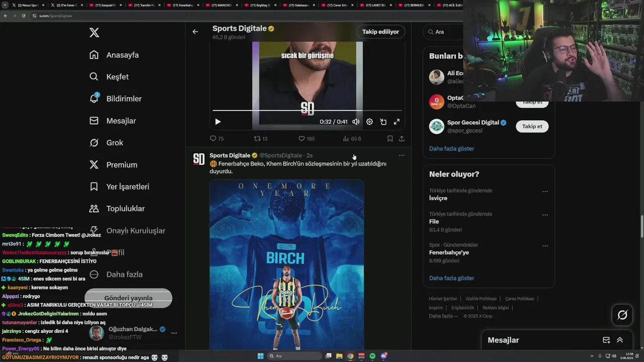644x362 pixels.
Task: Repost the video post, 13 reposts
Action: point(261,139)
